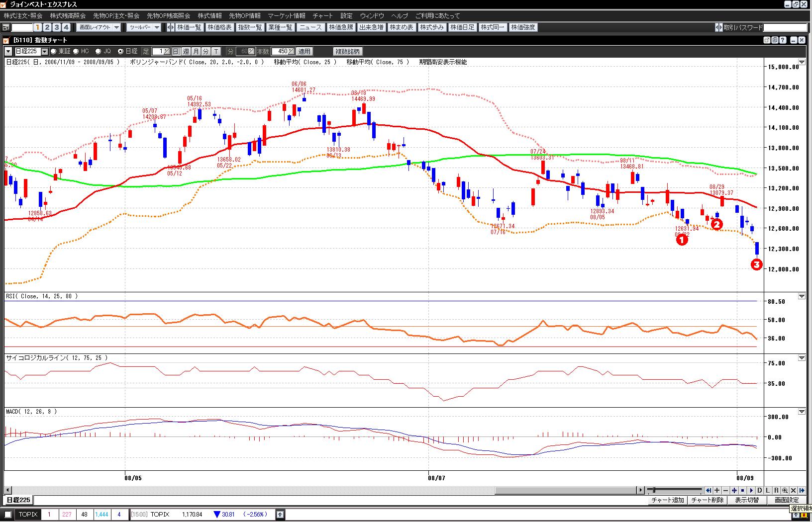The width and height of the screenshot is (812, 522).
Task: Jump to the chart's last bar with right-end arrow
Action: [x=802, y=491]
